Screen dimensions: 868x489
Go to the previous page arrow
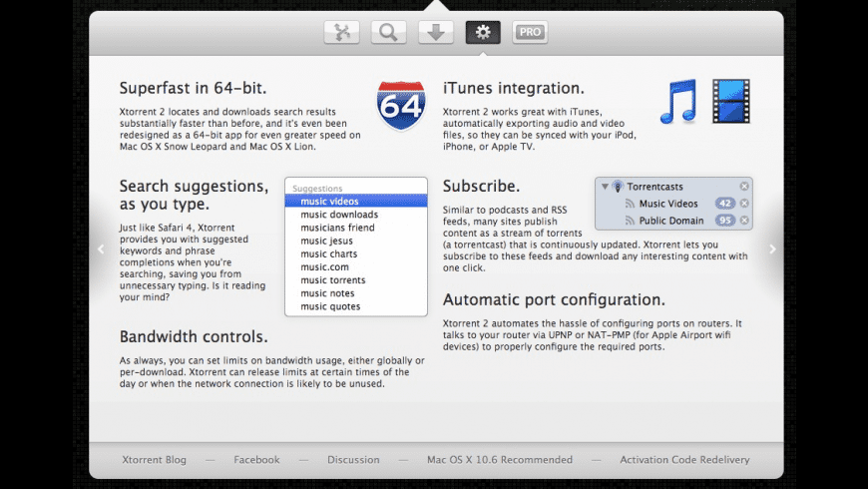point(100,249)
